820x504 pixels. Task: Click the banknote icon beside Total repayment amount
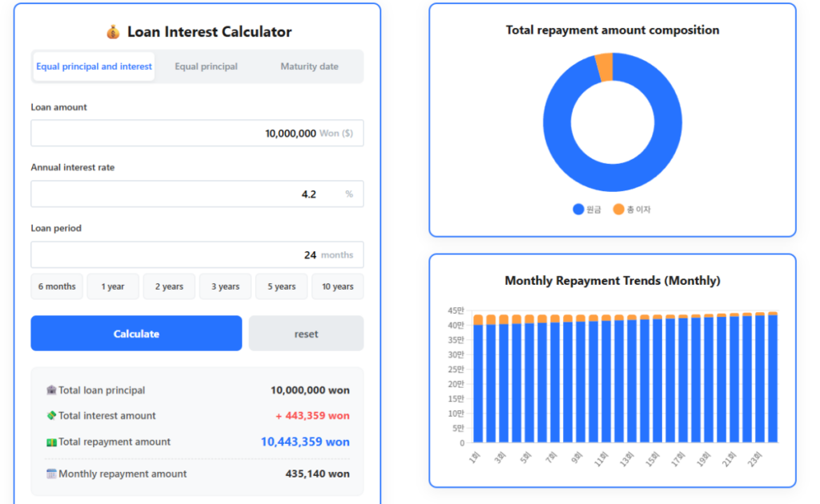coord(51,442)
